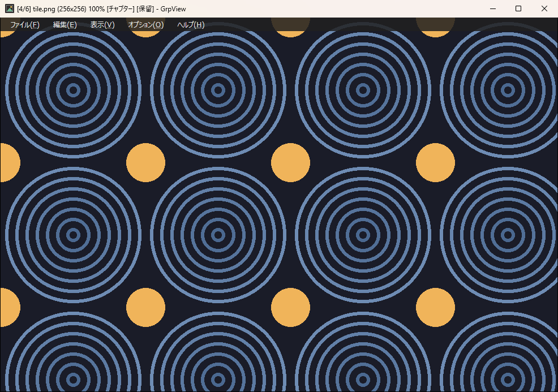Open the ヘルプ(H) menu
This screenshot has height=392, width=558.
click(191, 24)
